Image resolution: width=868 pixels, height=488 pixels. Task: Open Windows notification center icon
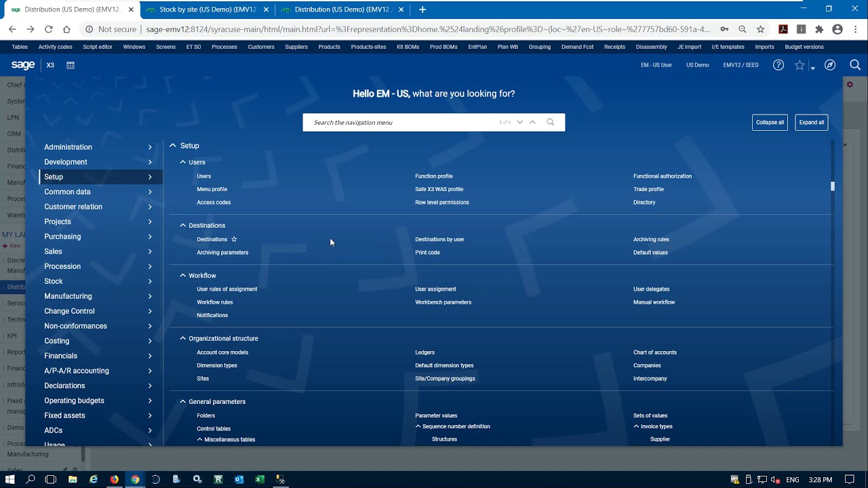pyautogui.click(x=850, y=479)
